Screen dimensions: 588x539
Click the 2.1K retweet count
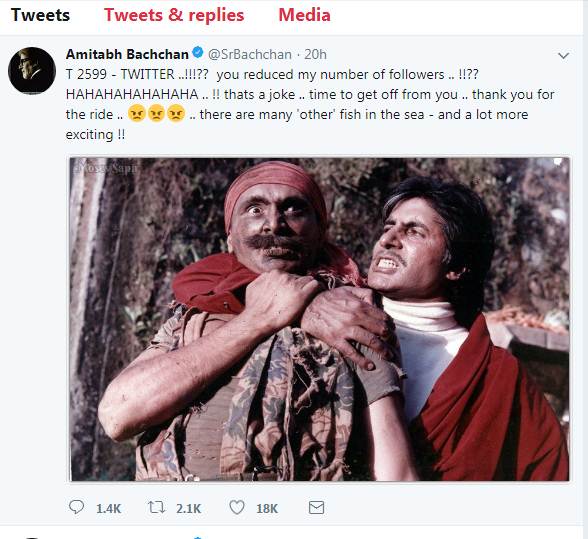(189, 509)
